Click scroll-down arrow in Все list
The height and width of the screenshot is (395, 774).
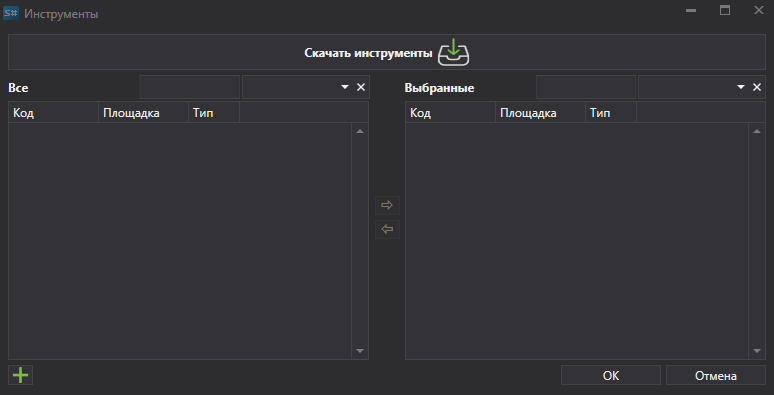(x=360, y=351)
